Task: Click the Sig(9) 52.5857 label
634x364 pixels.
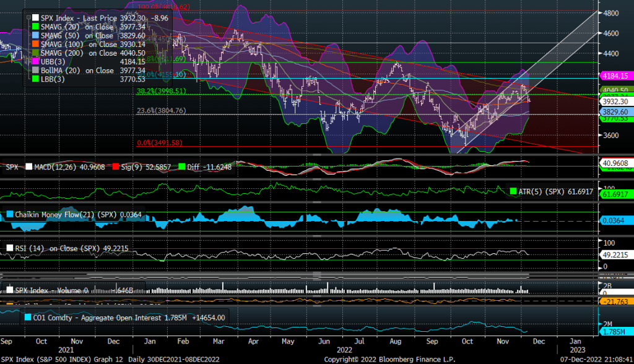Action: [x=146, y=167]
